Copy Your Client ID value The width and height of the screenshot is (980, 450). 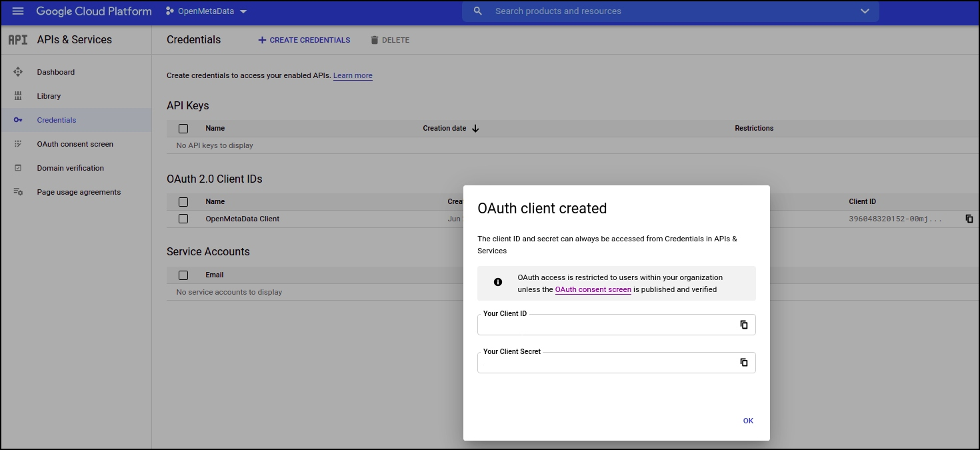point(744,325)
